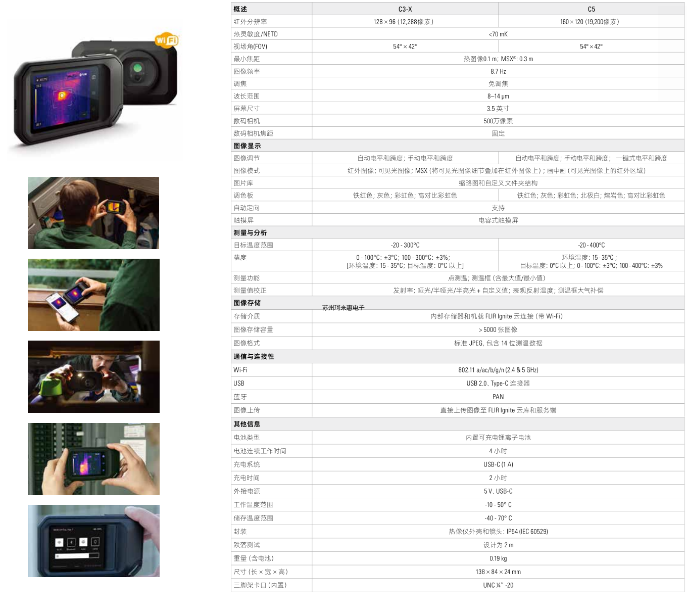Select the 802.11 a/ac/b/g/n Wi-Fi value
The width and height of the screenshot is (687, 616).
point(498,370)
